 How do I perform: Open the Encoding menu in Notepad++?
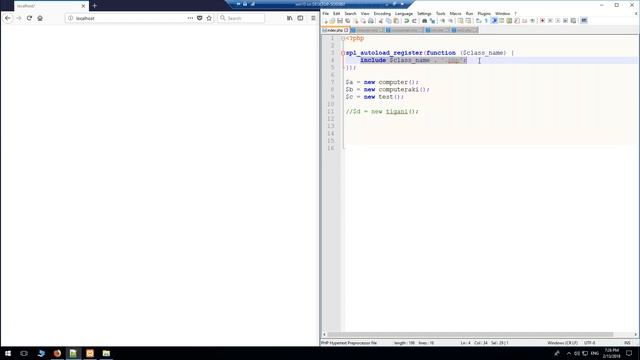pyautogui.click(x=382, y=13)
